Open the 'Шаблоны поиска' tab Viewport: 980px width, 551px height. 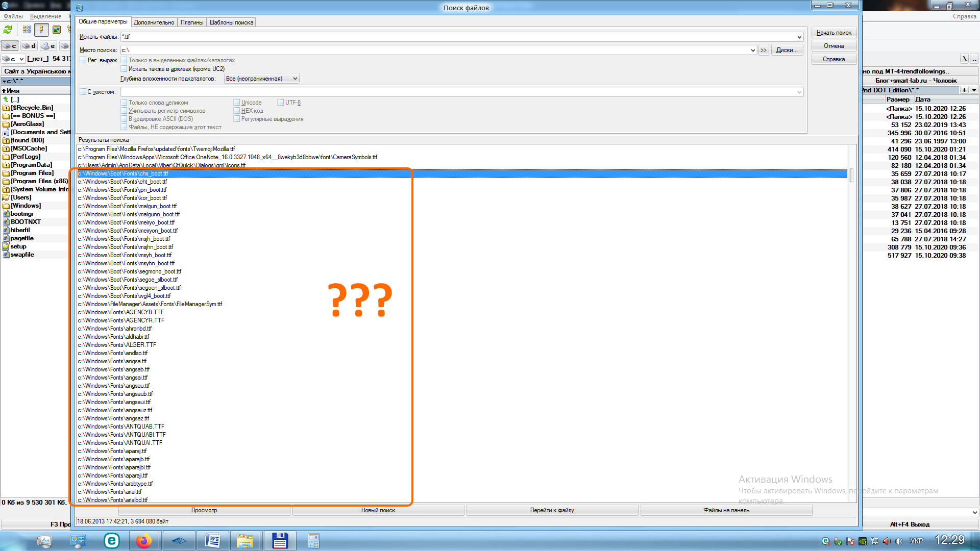tap(231, 22)
